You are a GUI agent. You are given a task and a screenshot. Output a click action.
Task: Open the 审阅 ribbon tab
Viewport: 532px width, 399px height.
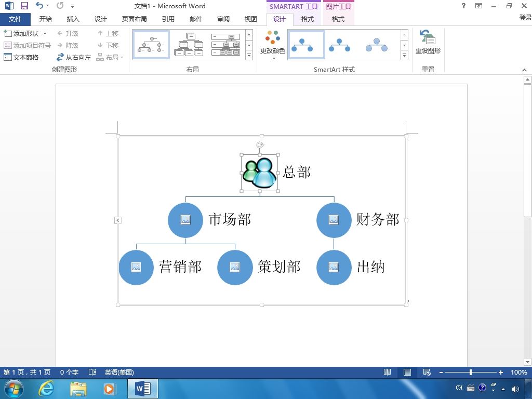(223, 19)
